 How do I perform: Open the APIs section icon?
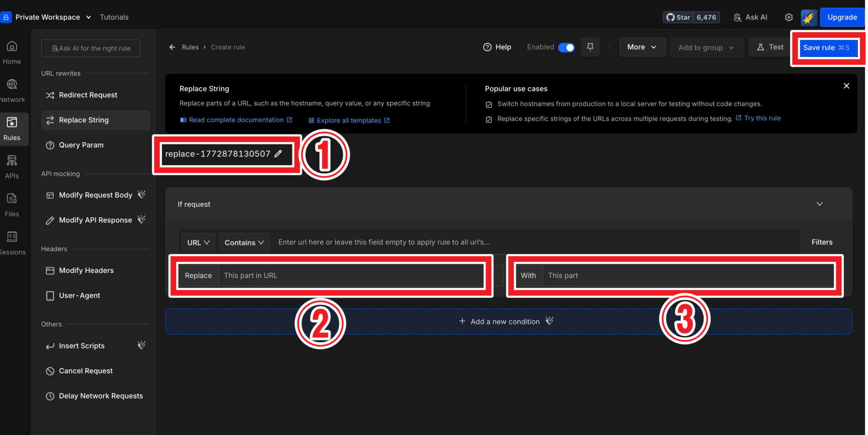point(12,166)
